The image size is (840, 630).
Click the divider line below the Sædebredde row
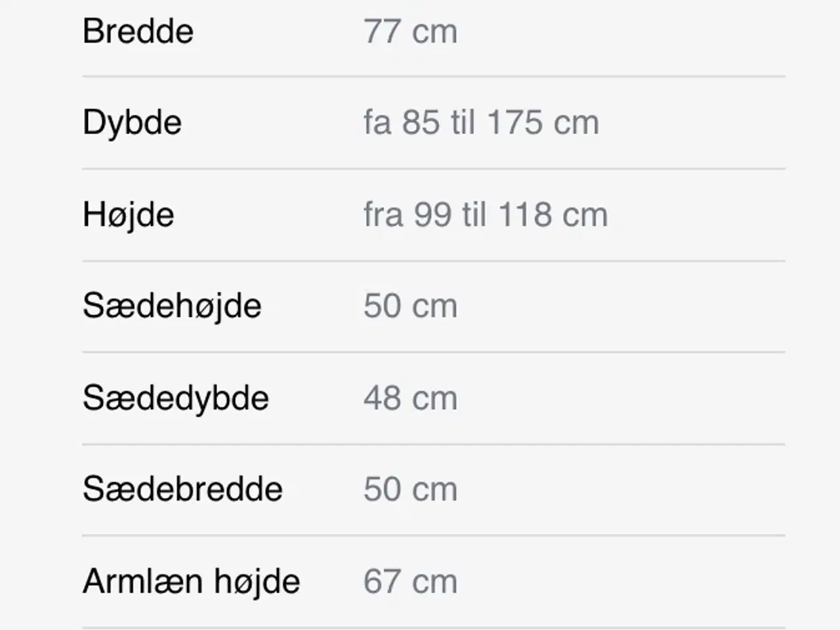click(434, 535)
